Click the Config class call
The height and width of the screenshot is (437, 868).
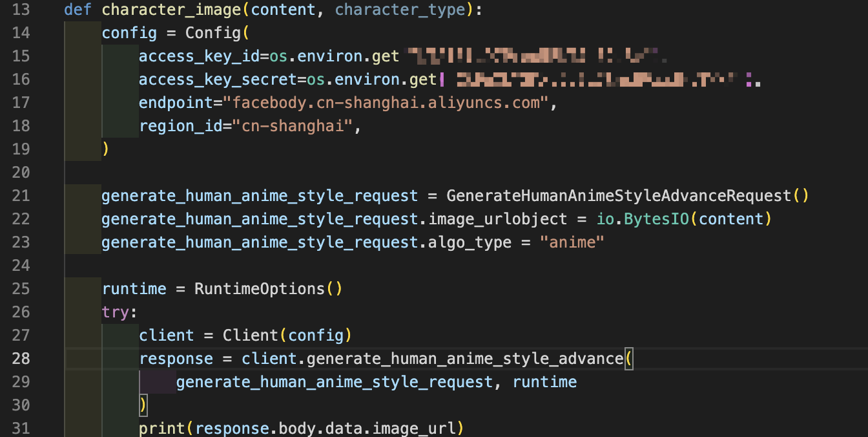(213, 33)
